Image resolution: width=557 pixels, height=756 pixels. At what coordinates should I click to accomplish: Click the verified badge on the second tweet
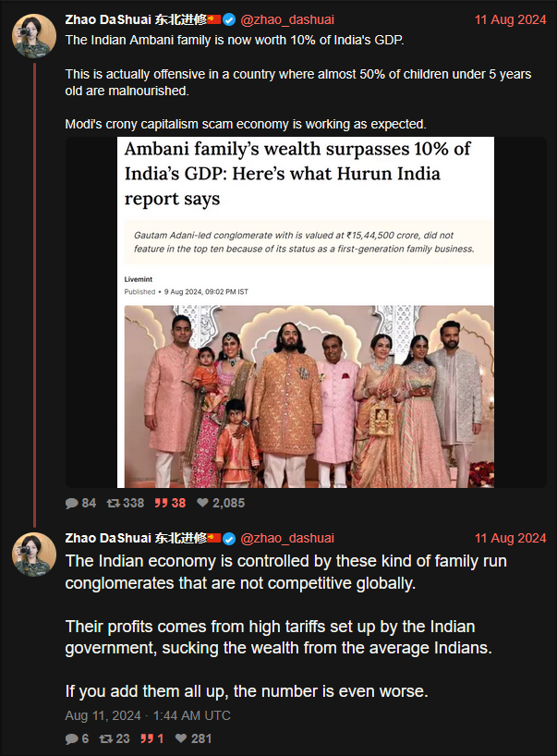(231, 539)
